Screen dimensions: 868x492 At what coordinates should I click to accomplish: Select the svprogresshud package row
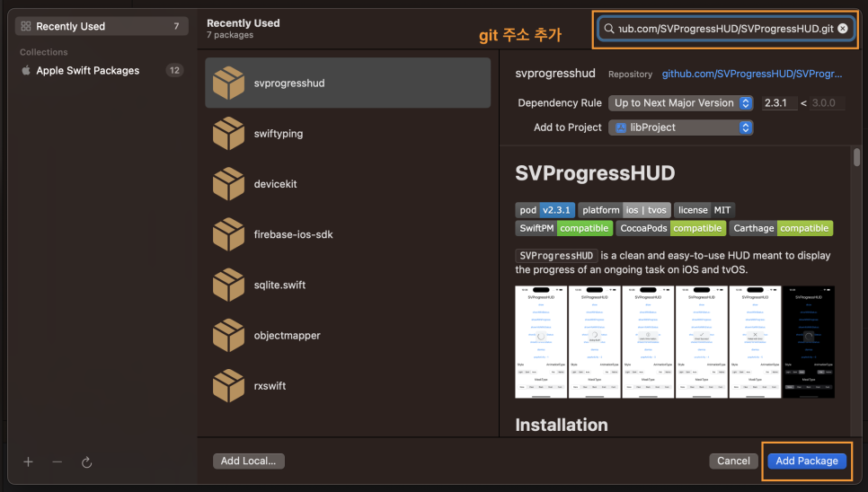(x=348, y=83)
